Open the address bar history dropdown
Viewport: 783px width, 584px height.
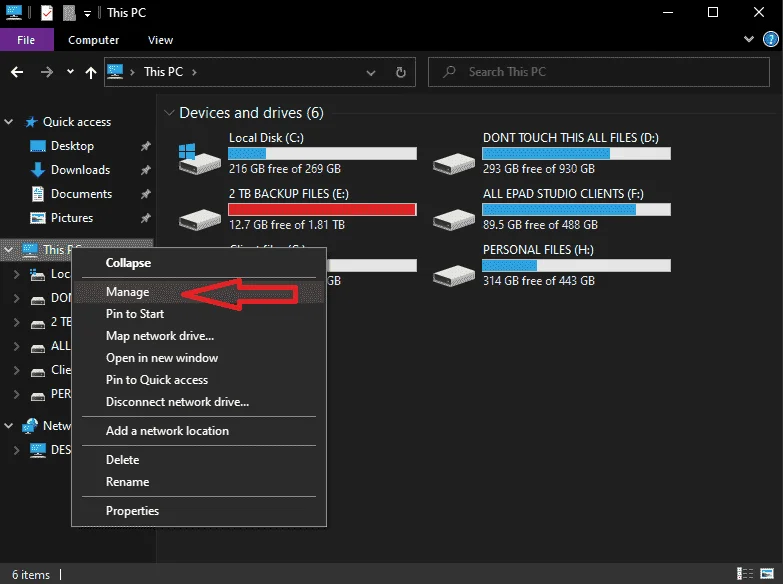click(371, 73)
